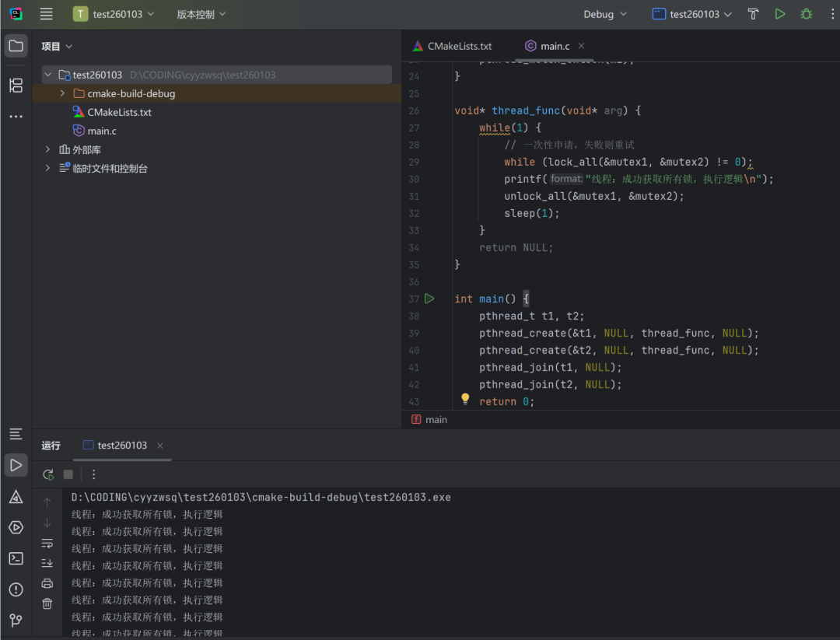Open the 版本控制 menu
This screenshot has height=640, width=840.
tap(201, 14)
